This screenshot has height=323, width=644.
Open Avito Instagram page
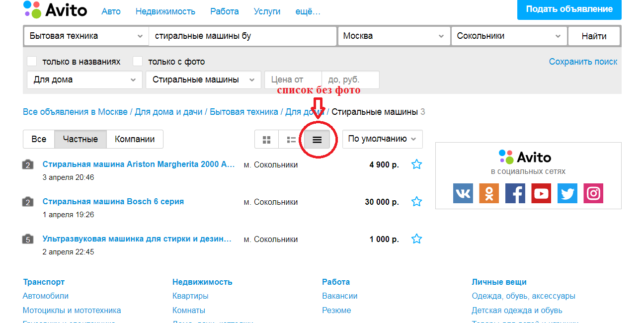tap(593, 193)
